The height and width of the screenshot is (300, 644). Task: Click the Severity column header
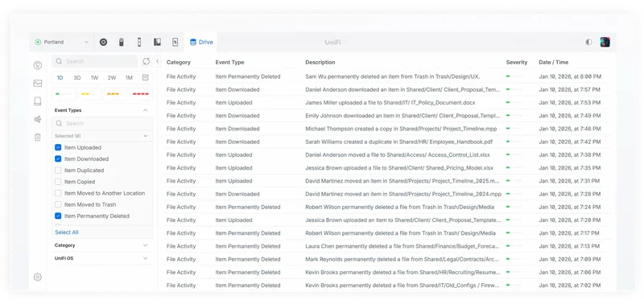coord(517,63)
